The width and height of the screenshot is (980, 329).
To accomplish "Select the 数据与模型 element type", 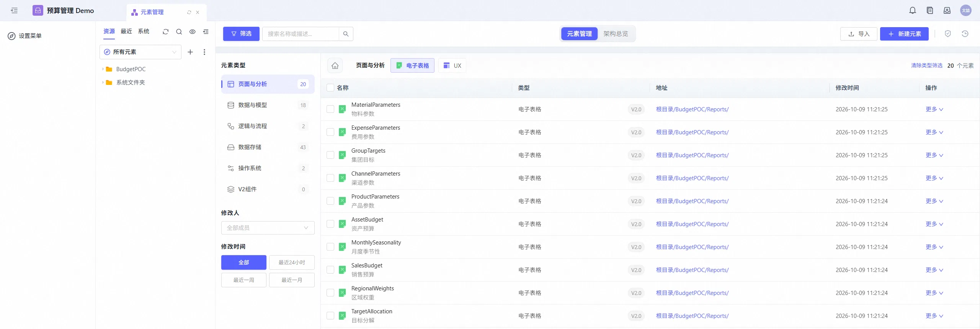I will (268, 105).
